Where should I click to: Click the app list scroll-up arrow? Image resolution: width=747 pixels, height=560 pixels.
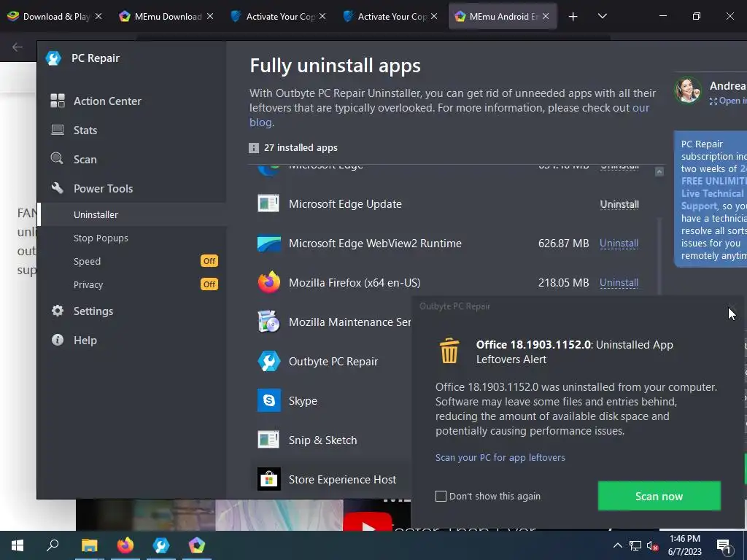659,171
